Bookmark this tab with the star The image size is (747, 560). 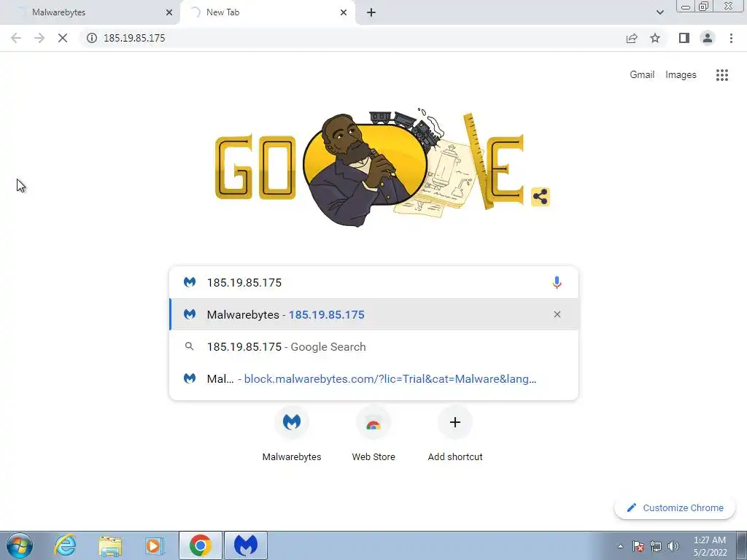(655, 38)
